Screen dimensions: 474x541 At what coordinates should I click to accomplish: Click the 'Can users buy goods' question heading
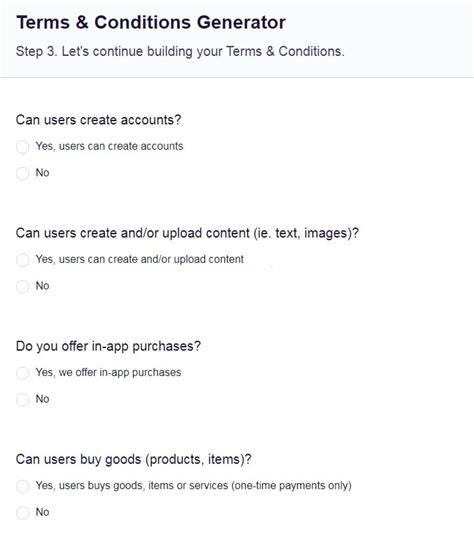pyautogui.click(x=134, y=460)
